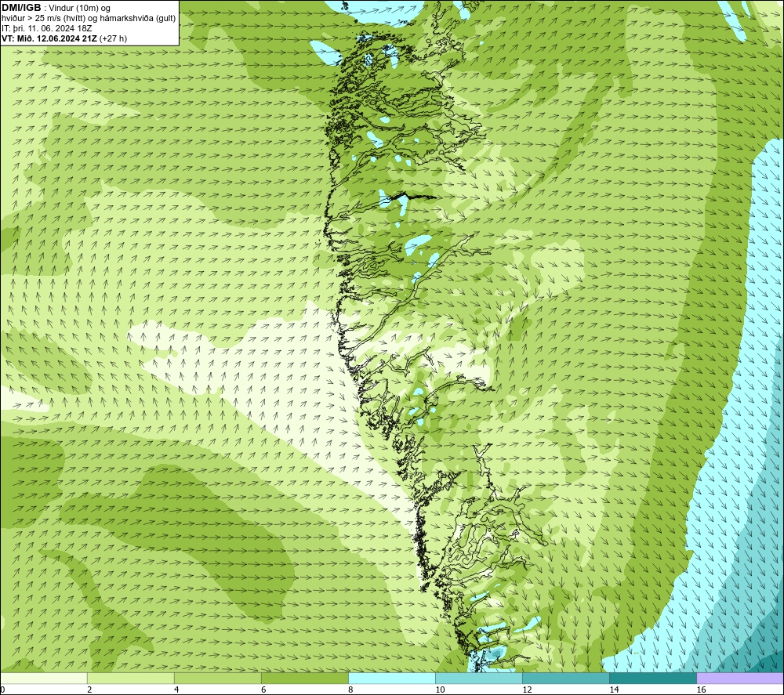Click the scale label "2"

pos(89,690)
